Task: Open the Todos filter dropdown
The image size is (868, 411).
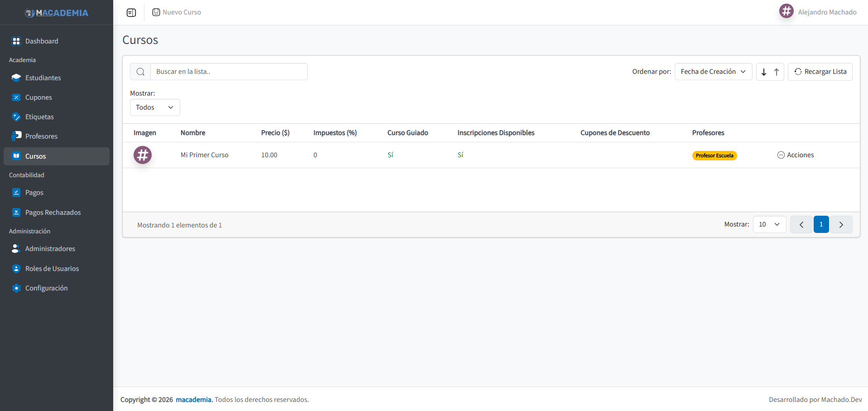Action: [x=154, y=107]
